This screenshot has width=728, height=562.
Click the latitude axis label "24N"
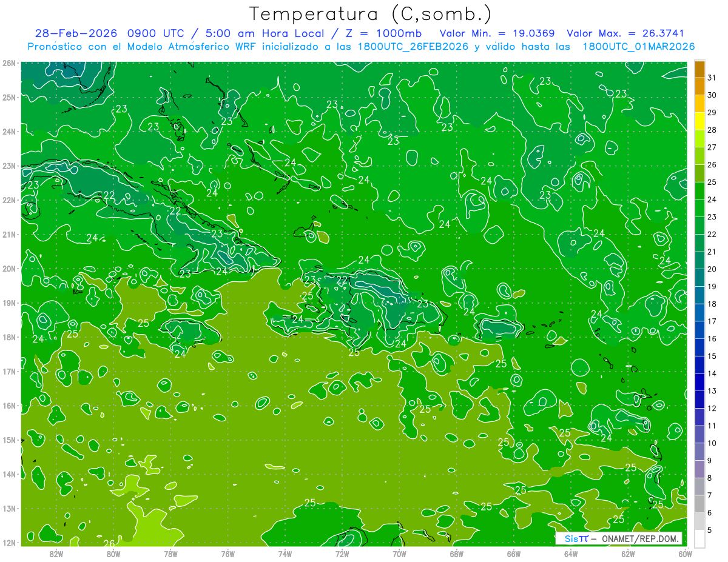9,132
